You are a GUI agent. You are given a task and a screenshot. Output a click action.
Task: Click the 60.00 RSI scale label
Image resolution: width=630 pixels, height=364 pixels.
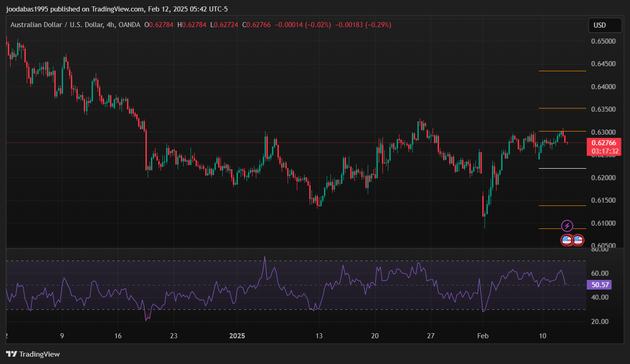(x=600, y=273)
